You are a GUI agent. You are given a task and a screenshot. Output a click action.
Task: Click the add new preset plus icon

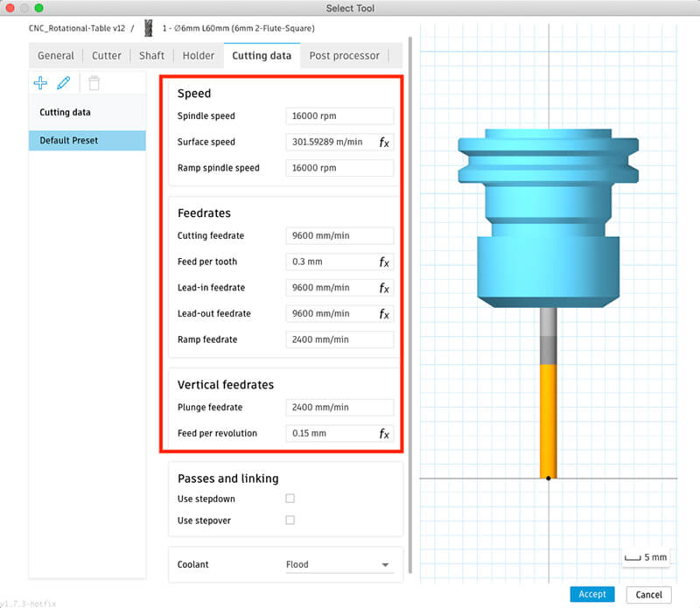click(40, 83)
